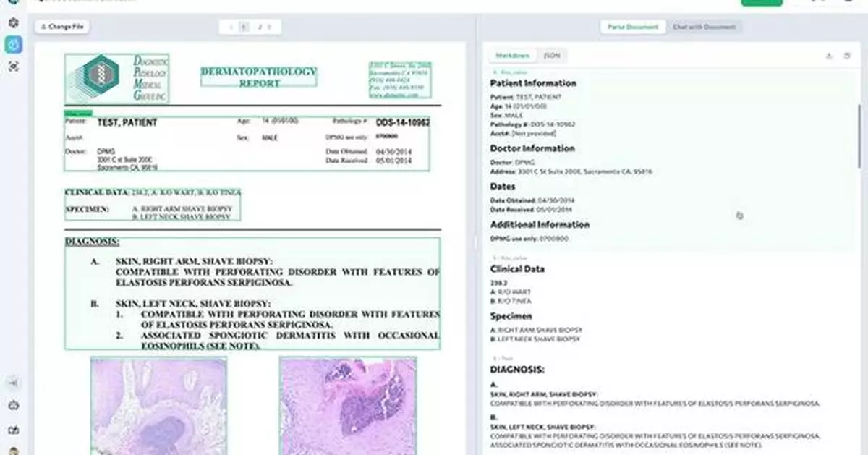The width and height of the screenshot is (868, 455).
Task: Switch to the Chat with Document tab
Action: coord(704,27)
